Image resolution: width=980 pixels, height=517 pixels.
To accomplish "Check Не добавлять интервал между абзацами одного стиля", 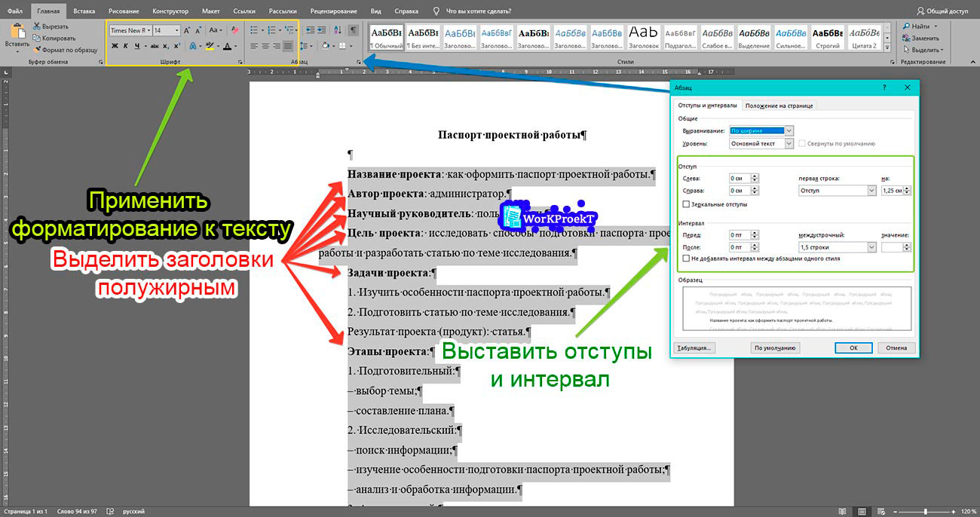I will tap(685, 258).
